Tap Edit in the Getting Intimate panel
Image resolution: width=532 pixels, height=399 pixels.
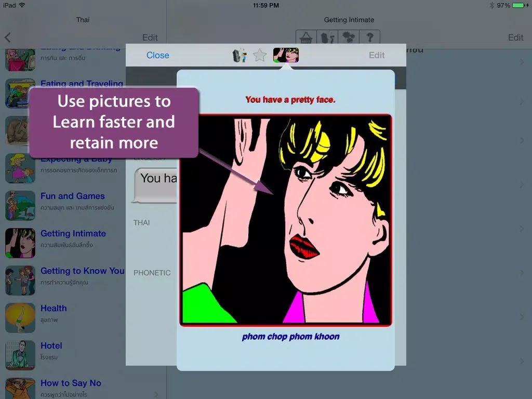point(515,37)
